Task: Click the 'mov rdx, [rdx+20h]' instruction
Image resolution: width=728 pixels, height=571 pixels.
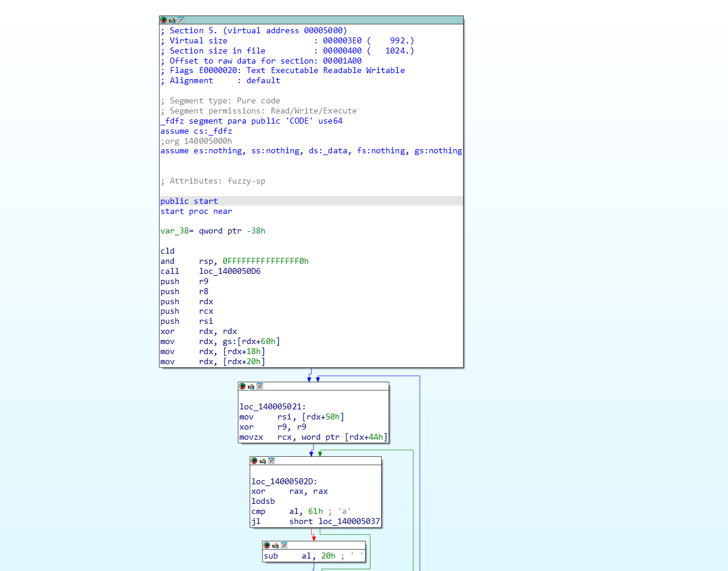Action: 213,361
